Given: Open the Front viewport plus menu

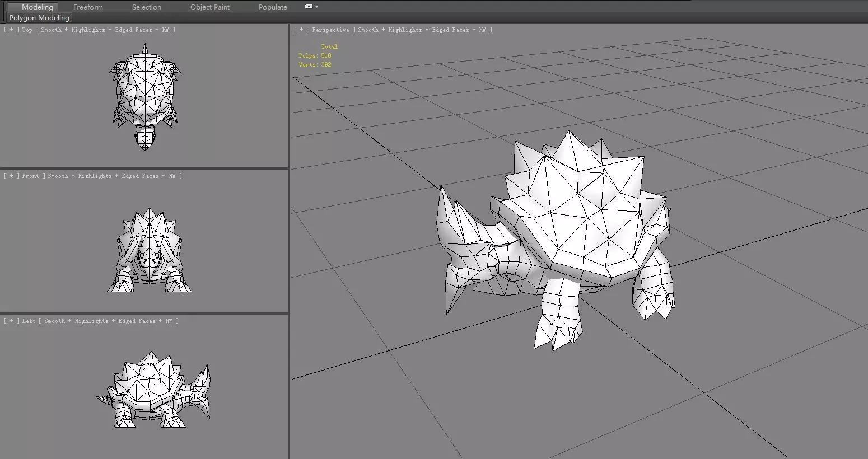Looking at the screenshot, I should (x=12, y=176).
